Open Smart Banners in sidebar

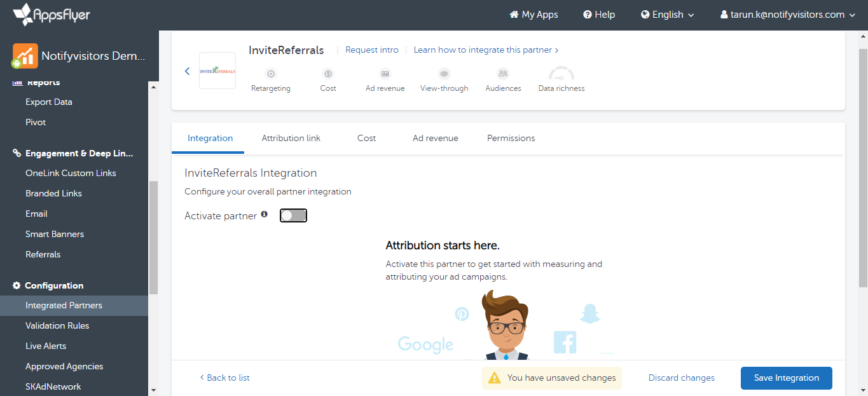(x=55, y=234)
